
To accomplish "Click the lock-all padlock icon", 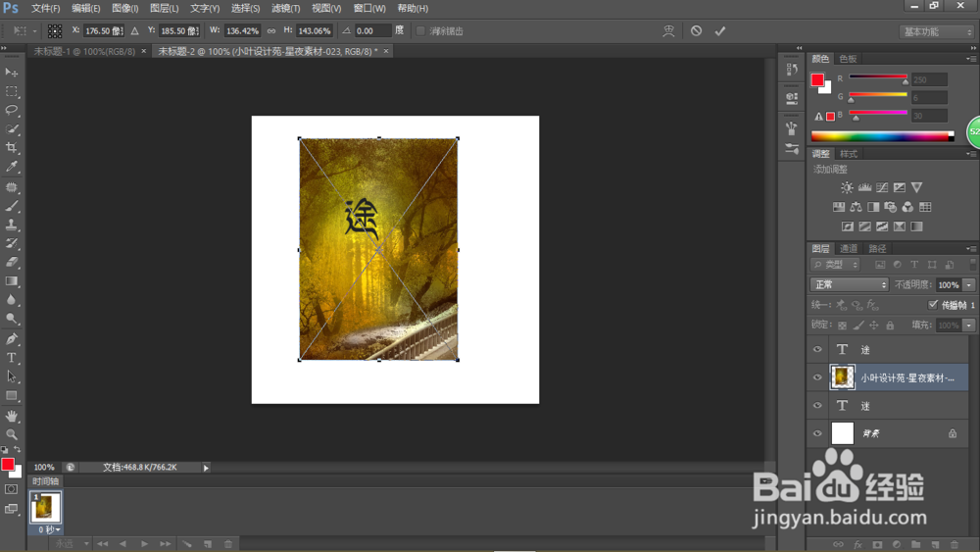I will pos(890,326).
